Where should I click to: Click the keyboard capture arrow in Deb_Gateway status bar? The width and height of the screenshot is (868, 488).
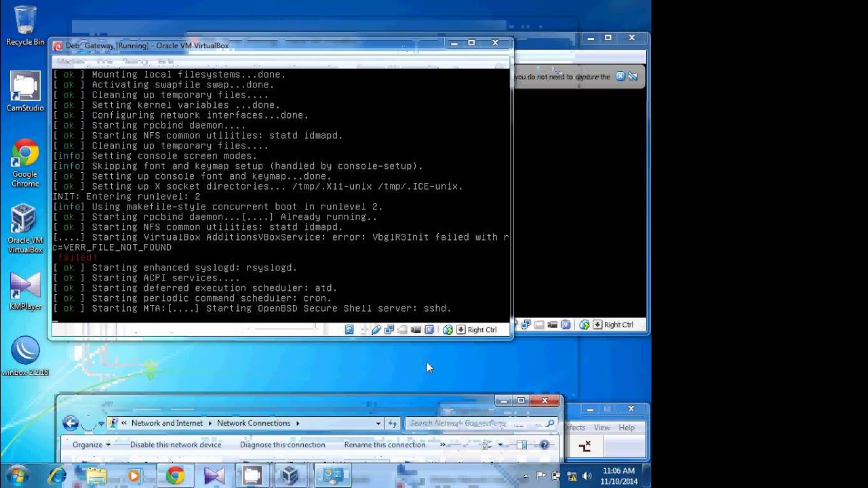tap(460, 329)
